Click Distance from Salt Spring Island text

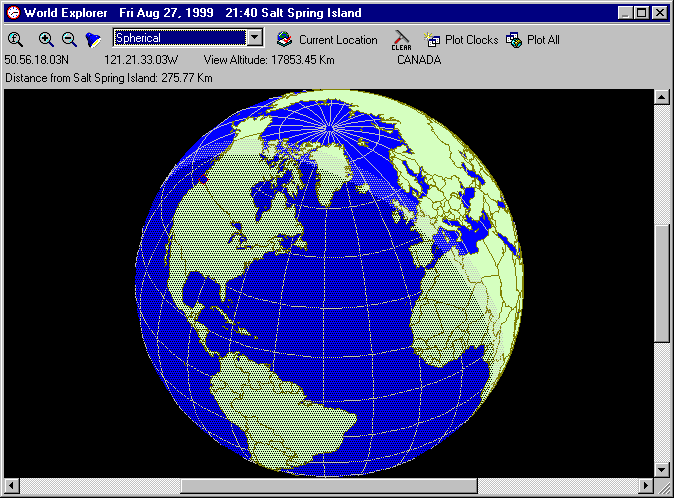click(x=109, y=78)
